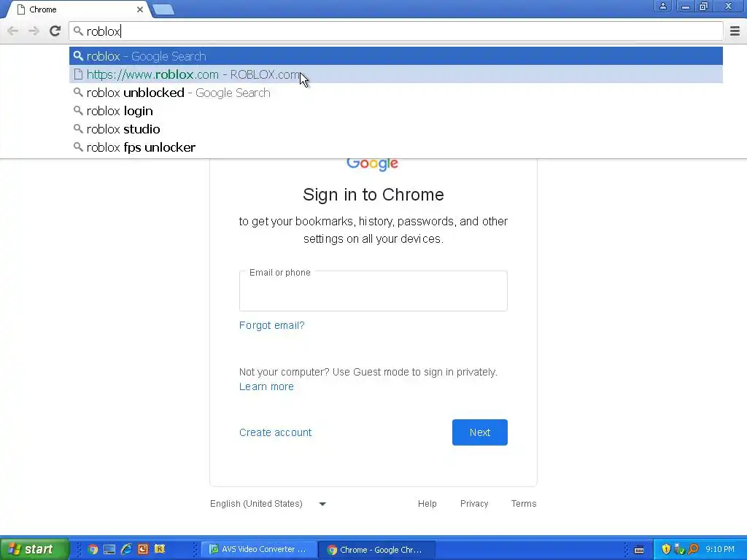Expand the English (United States) language dropdown
This screenshot has height=560, width=747.
(268, 504)
